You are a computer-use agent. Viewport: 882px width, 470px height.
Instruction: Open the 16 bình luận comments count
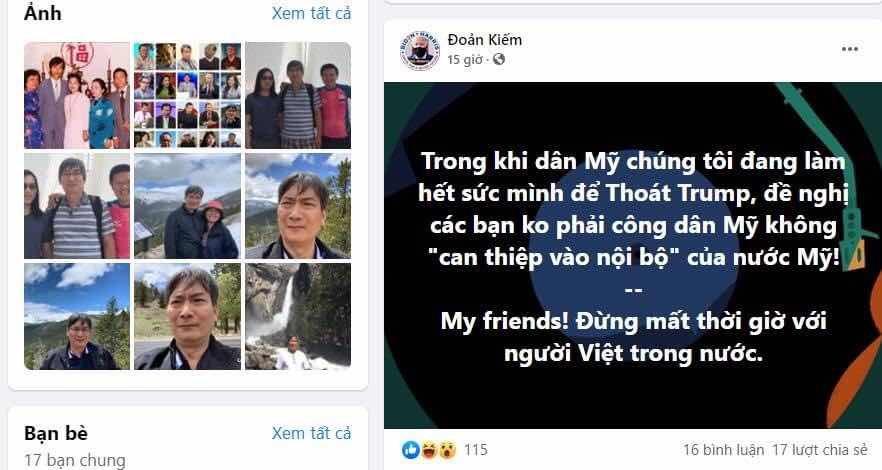coord(723,450)
